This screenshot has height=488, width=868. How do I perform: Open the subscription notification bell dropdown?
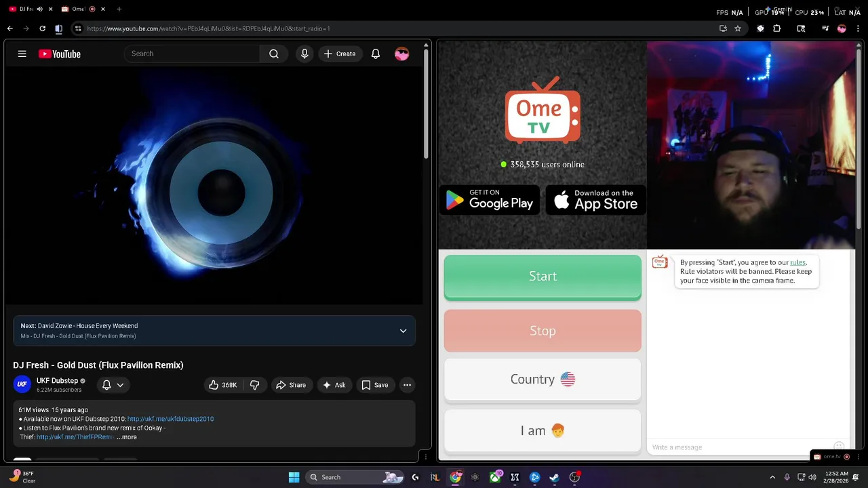pos(113,385)
